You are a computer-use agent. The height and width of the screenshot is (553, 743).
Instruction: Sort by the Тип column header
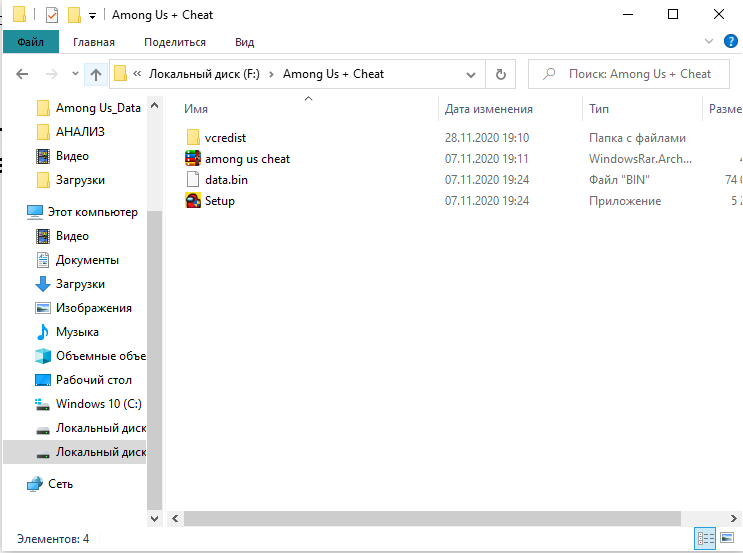coord(599,109)
